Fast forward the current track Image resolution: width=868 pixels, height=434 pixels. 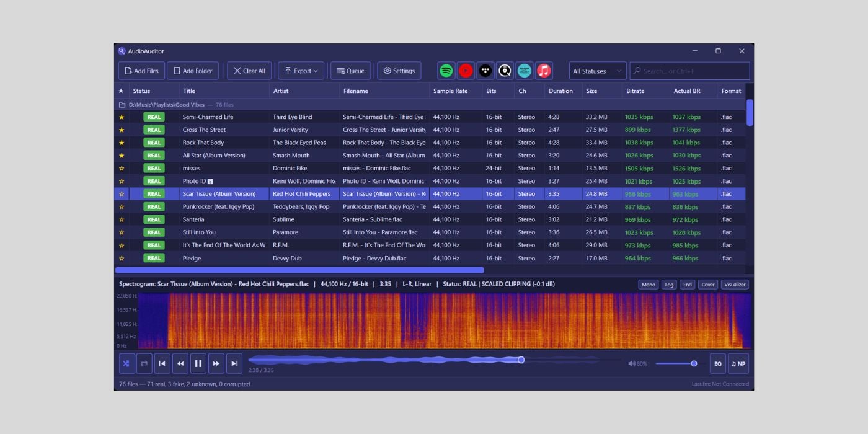tap(216, 363)
